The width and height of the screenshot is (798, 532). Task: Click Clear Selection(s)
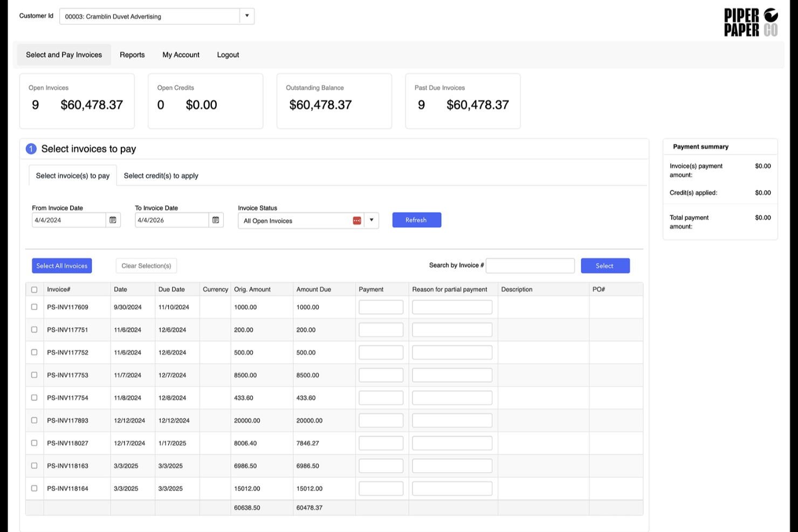click(x=146, y=265)
